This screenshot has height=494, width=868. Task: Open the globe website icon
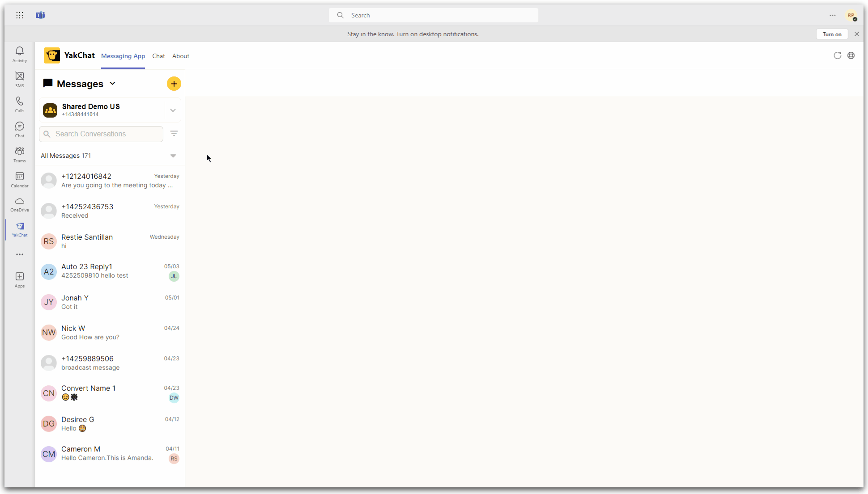(x=851, y=55)
